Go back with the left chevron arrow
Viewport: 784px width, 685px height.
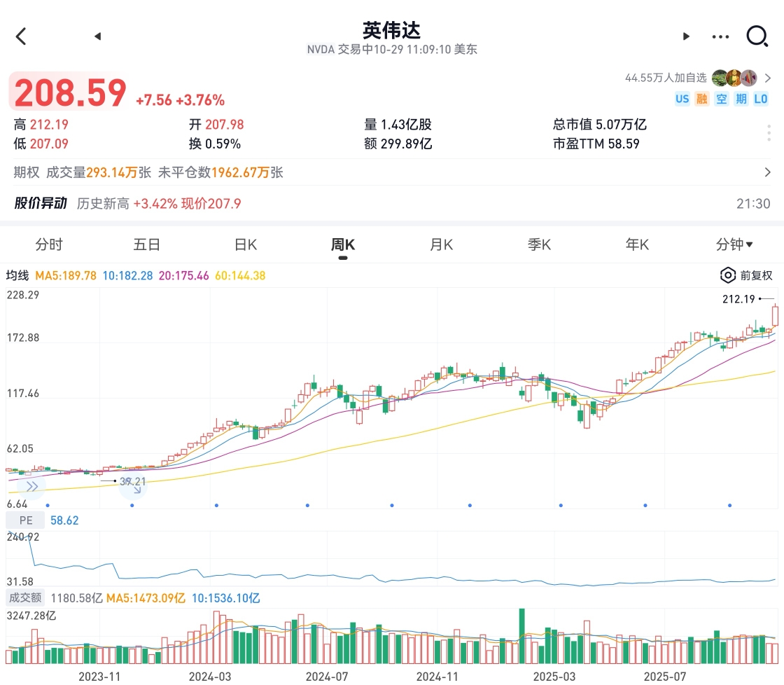coord(21,36)
